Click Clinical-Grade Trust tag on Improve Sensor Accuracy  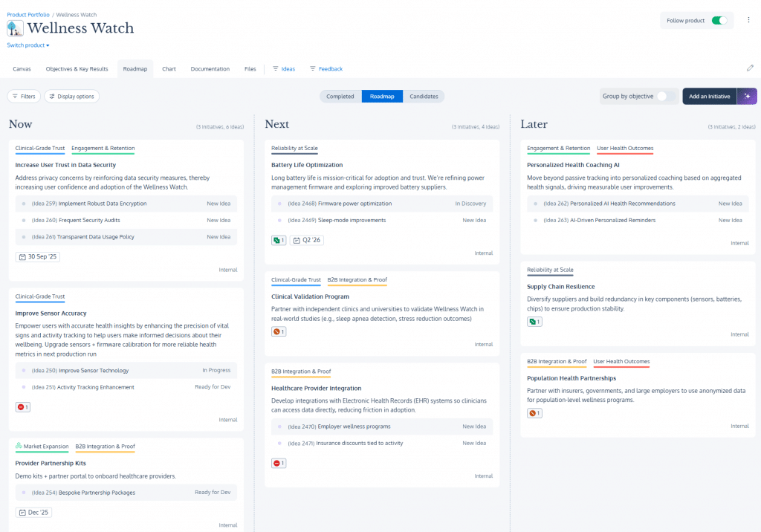40,296
